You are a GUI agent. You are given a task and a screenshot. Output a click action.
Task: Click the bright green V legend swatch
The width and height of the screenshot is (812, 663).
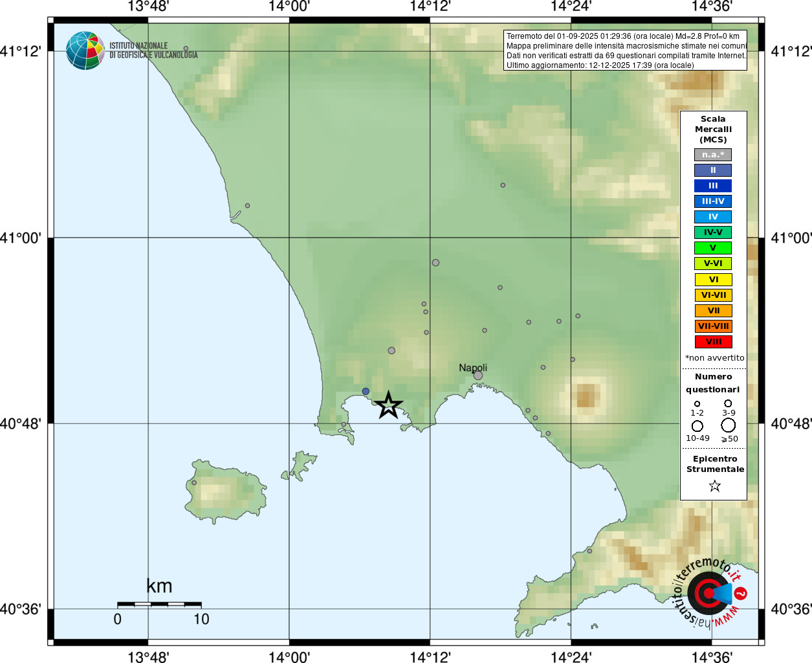coord(713,248)
